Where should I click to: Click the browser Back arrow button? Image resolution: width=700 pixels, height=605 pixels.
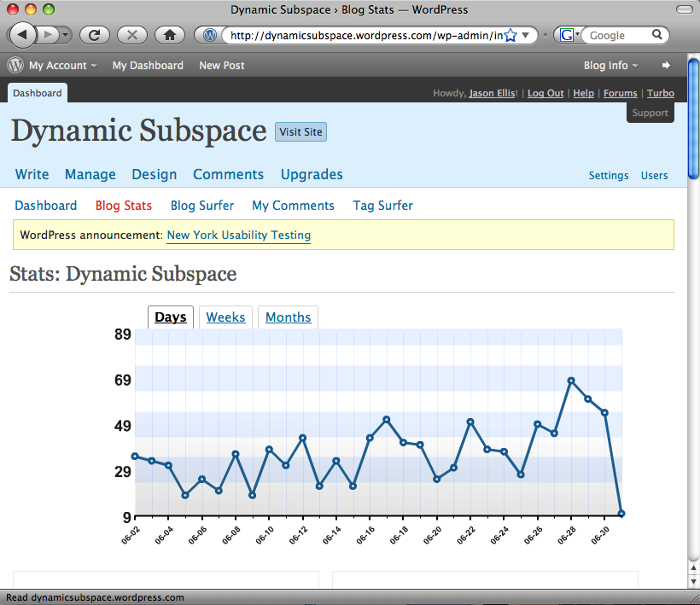tap(21, 35)
